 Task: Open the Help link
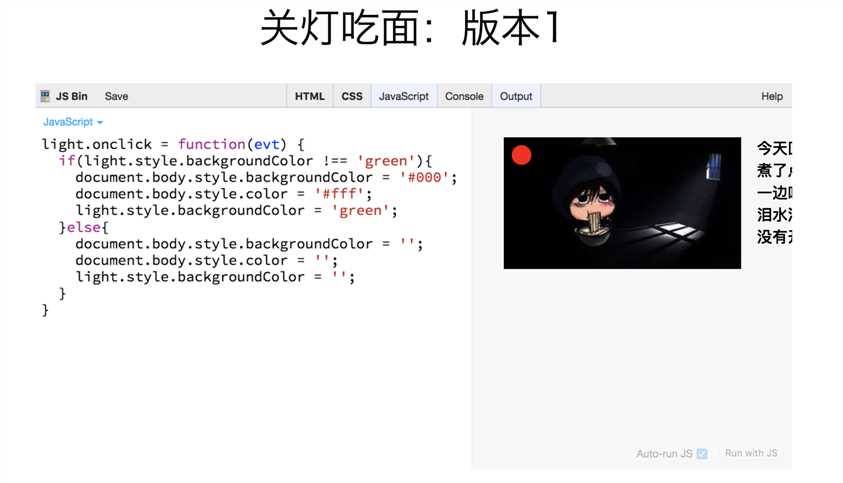click(771, 96)
